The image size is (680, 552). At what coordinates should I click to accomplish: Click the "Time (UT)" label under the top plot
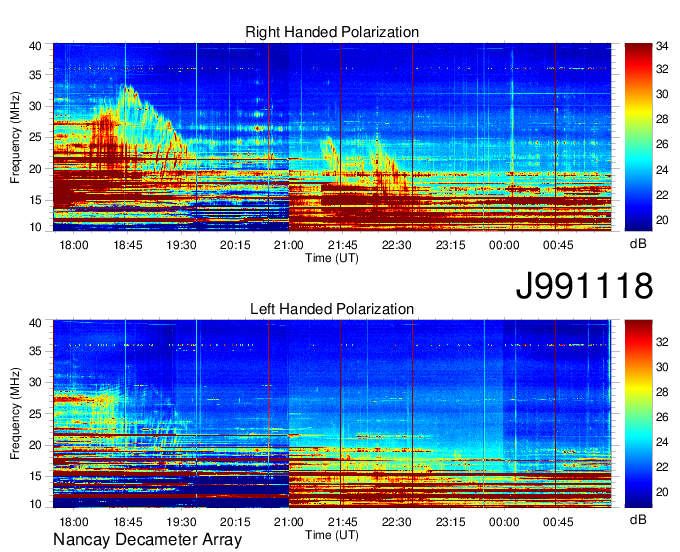click(x=332, y=258)
